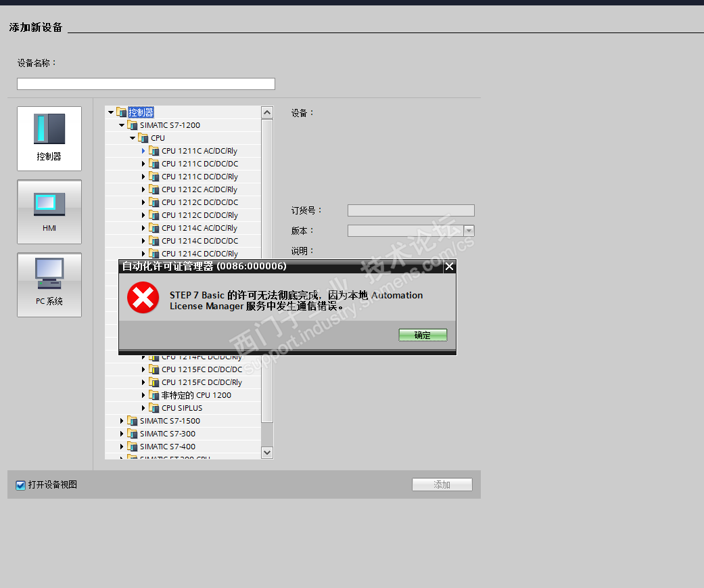Select the 控制器 tree label
This screenshot has width=704, height=588.
pyautogui.click(x=141, y=112)
